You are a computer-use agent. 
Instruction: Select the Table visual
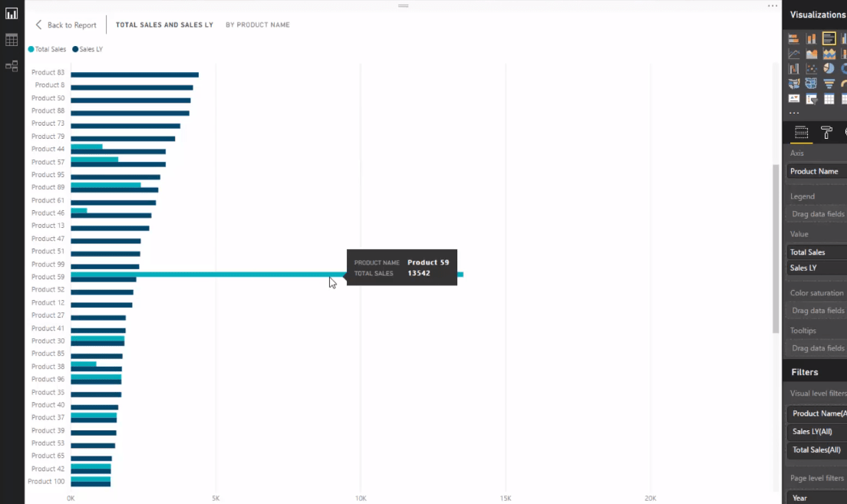(829, 99)
